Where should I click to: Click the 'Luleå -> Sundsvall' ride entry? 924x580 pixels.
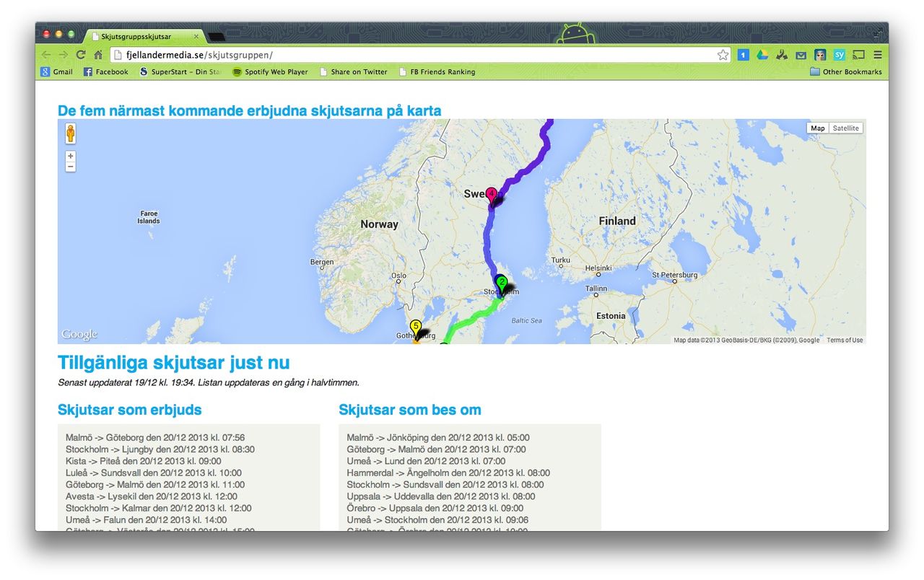pos(154,473)
